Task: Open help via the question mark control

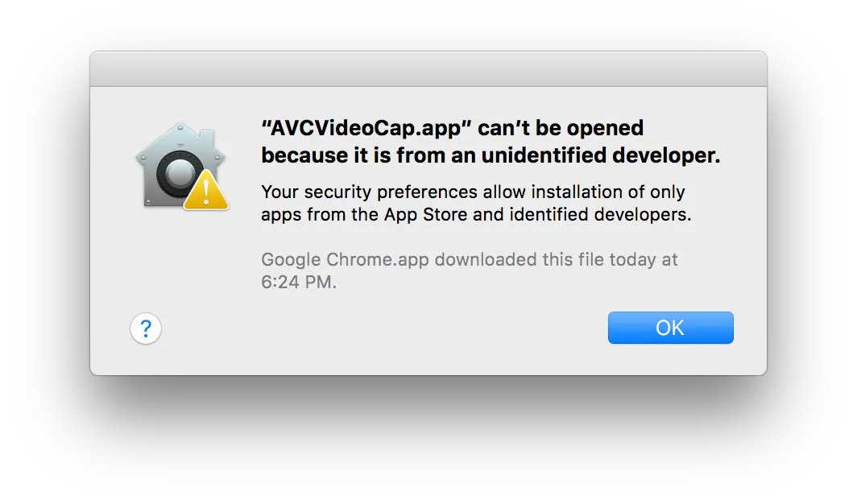Action: 145,328
